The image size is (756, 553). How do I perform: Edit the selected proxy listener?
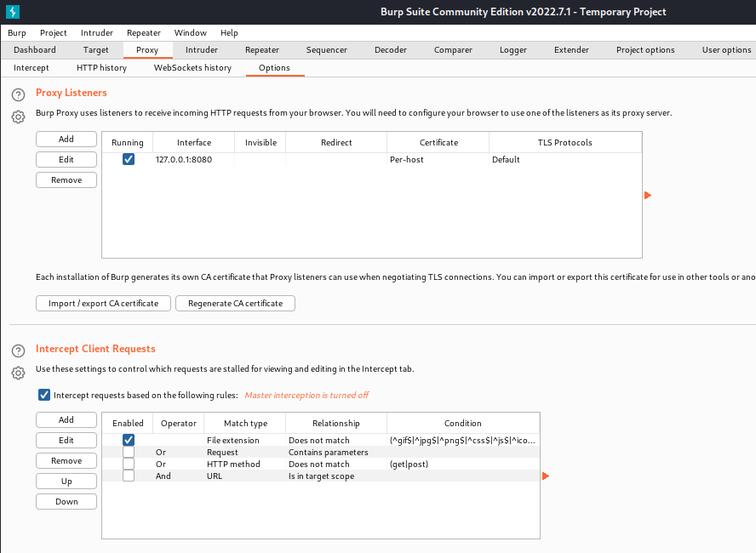click(x=66, y=159)
